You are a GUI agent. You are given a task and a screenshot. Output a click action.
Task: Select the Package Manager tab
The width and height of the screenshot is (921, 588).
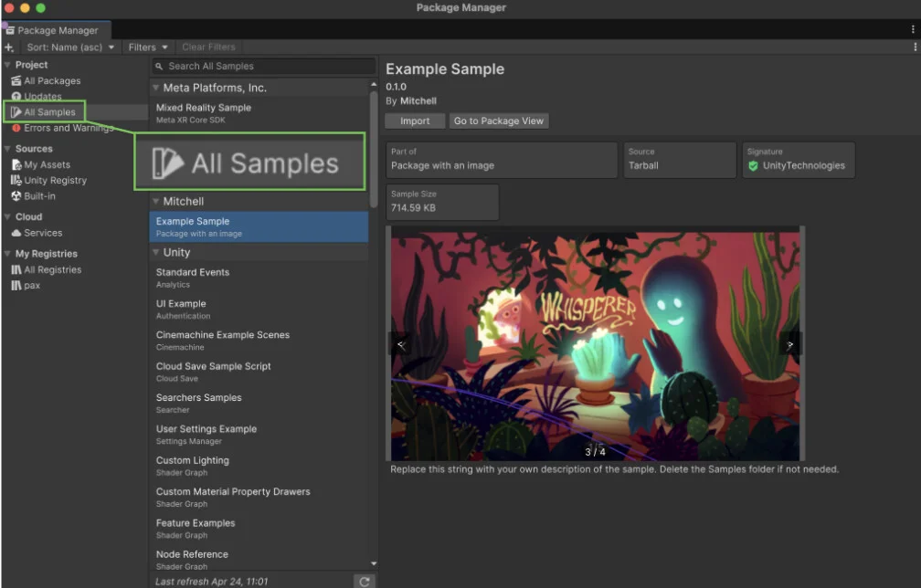[x=56, y=30]
